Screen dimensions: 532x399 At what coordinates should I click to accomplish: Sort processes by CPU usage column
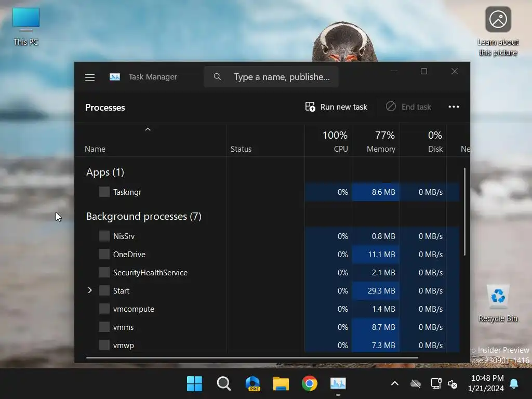point(328,141)
